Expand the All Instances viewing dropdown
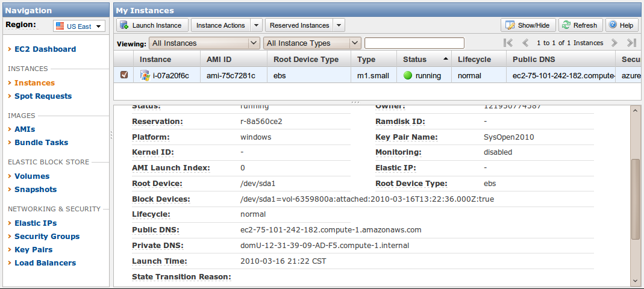This screenshot has height=289, width=644. click(254, 43)
